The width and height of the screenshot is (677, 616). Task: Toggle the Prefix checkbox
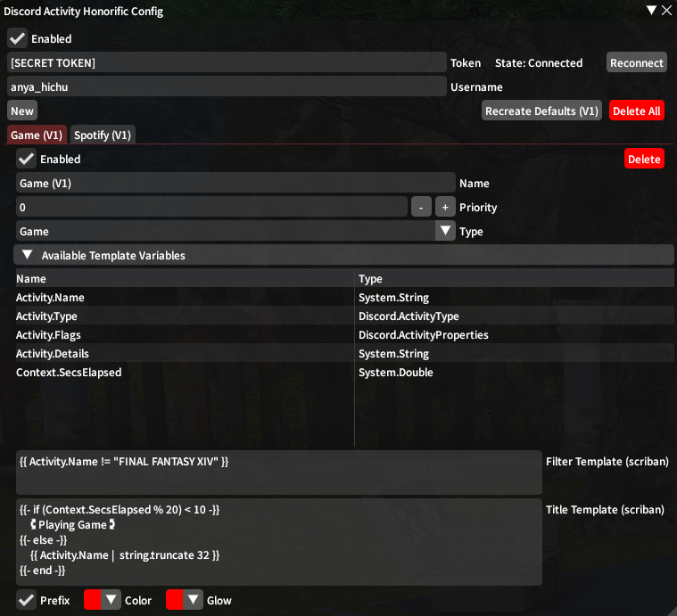point(26,600)
